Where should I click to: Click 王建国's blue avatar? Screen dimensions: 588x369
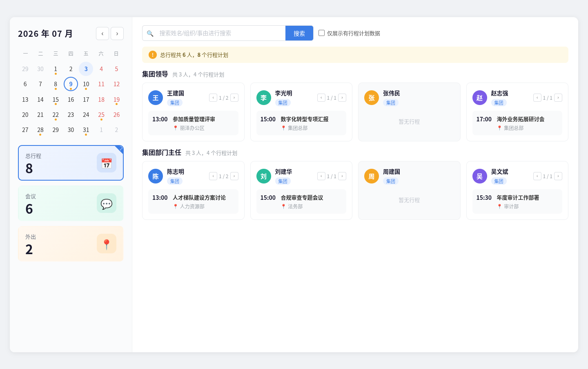(156, 98)
